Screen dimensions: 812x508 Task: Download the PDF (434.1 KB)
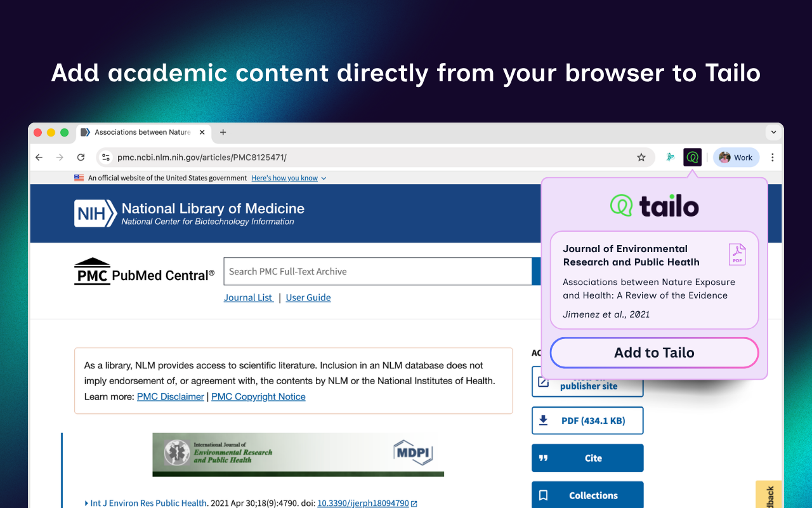(587, 420)
